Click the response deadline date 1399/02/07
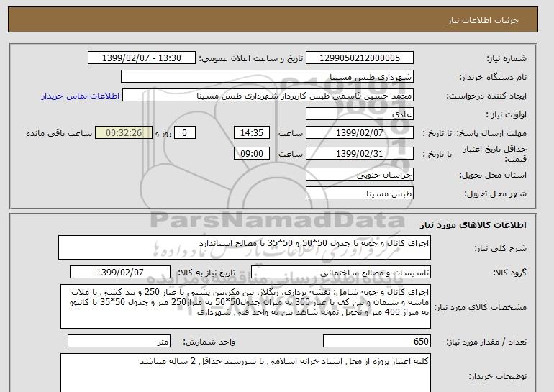This screenshot has height=392, width=554. point(359,133)
